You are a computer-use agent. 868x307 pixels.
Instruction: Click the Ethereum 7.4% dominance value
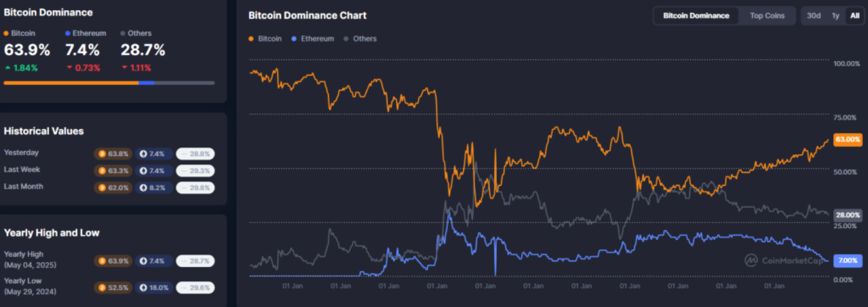tap(82, 50)
